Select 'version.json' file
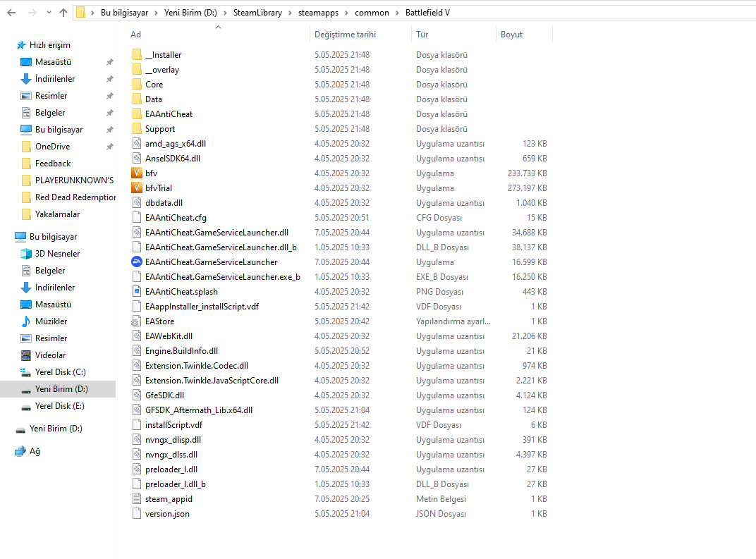Viewport: 756px width, 559px height. pyautogui.click(x=167, y=514)
